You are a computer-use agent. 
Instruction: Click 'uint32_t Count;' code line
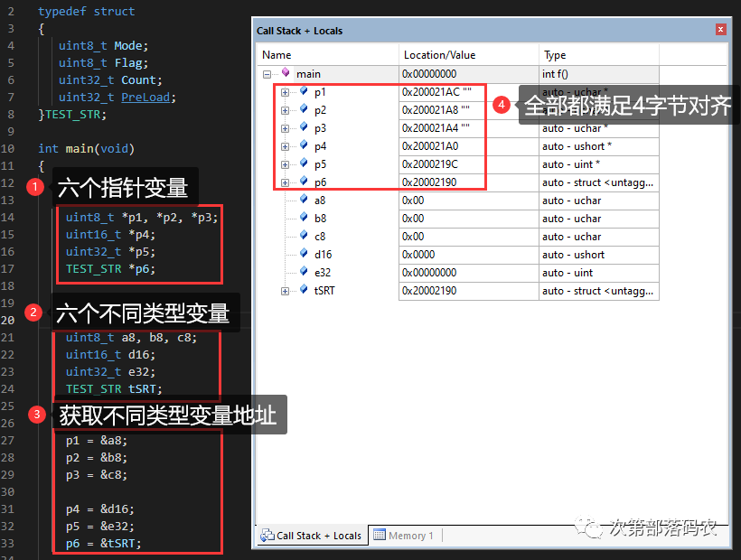click(110, 80)
